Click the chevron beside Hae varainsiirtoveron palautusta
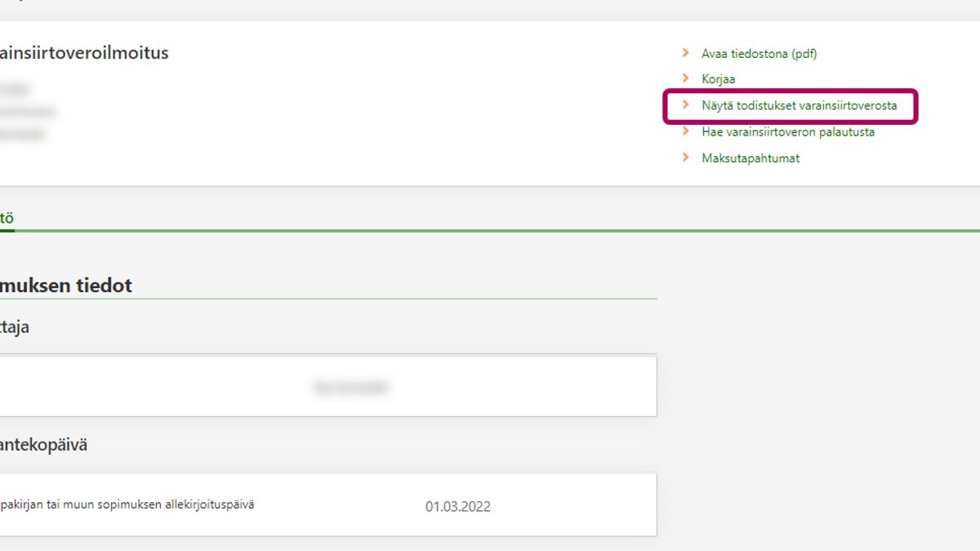 tap(686, 131)
